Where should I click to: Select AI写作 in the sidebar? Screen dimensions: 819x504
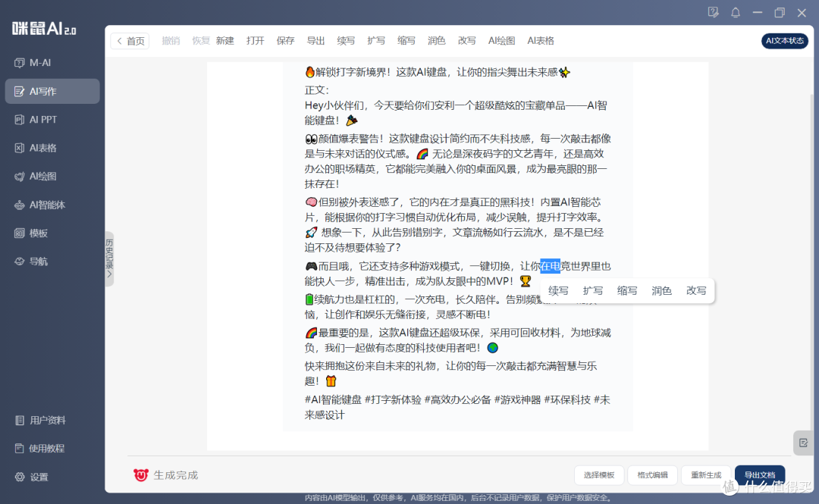[52, 92]
